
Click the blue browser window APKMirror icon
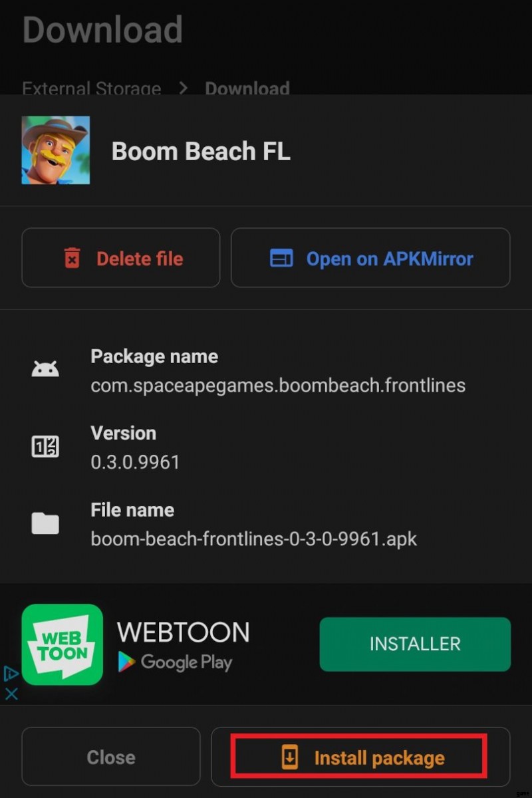281,258
